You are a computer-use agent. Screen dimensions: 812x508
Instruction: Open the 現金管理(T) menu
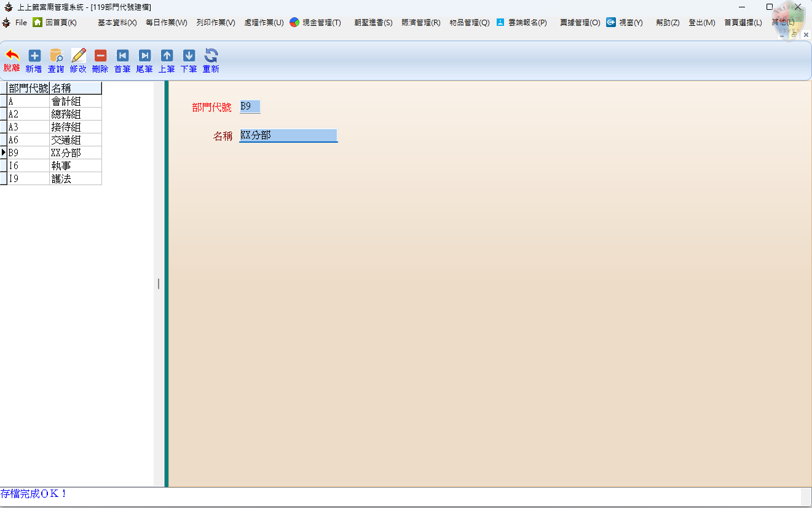315,23
